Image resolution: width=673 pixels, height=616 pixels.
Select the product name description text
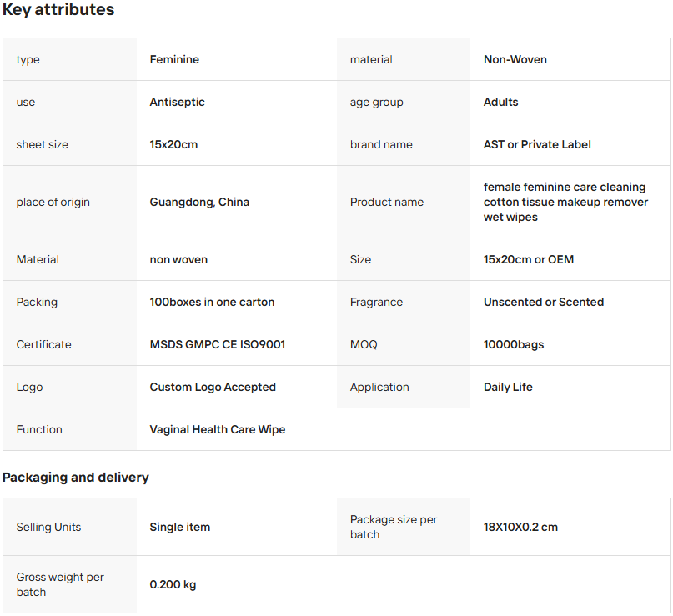[x=565, y=202]
